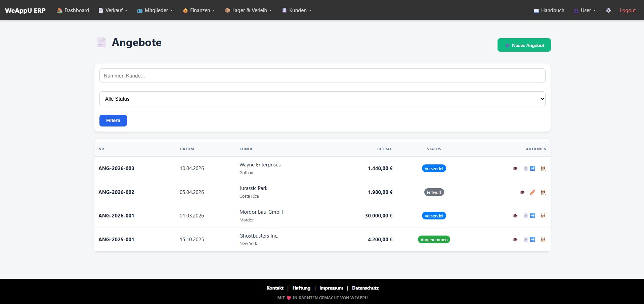This screenshot has height=304, width=644.
Task: Select offer number ANG-2026-003
Action: [116, 168]
